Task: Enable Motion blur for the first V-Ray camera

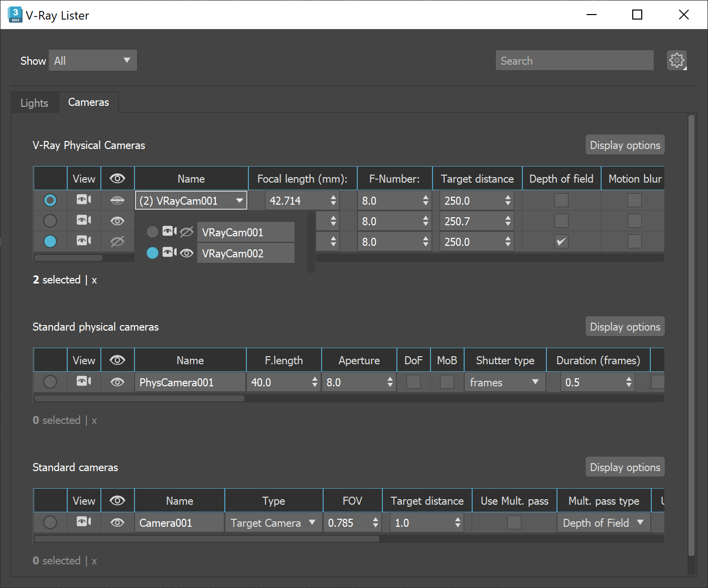Action: (634, 200)
